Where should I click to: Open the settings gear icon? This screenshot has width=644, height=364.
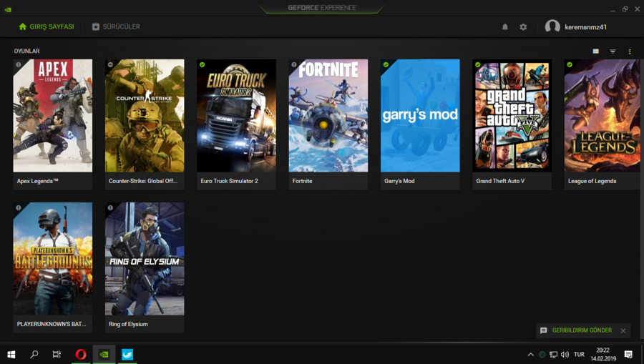[x=523, y=27]
